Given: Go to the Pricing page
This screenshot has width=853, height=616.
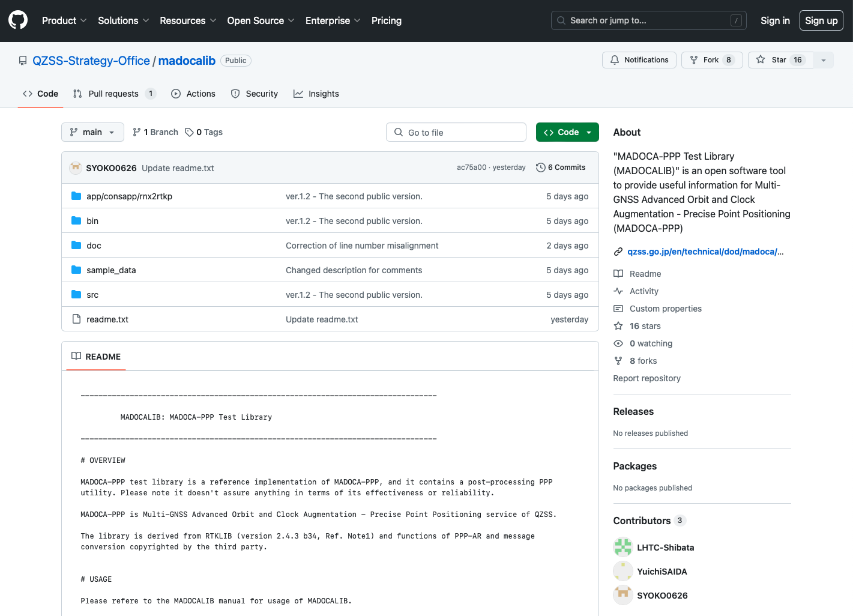Looking at the screenshot, I should (x=387, y=20).
